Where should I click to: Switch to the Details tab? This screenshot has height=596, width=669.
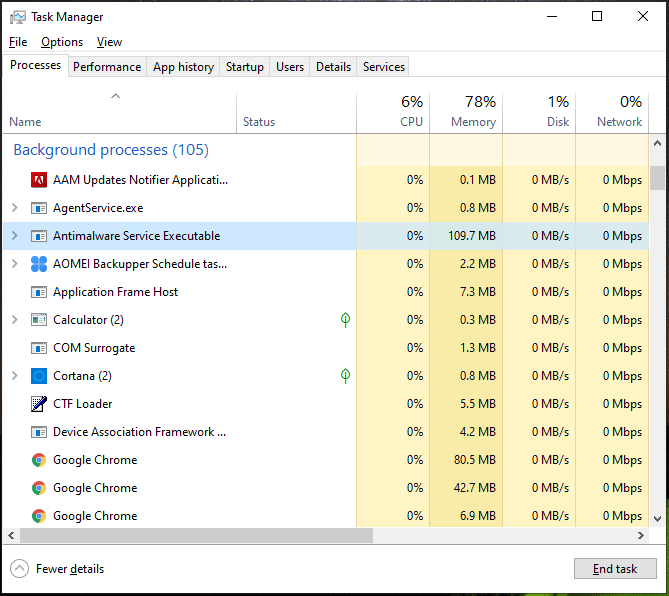pyautogui.click(x=333, y=67)
